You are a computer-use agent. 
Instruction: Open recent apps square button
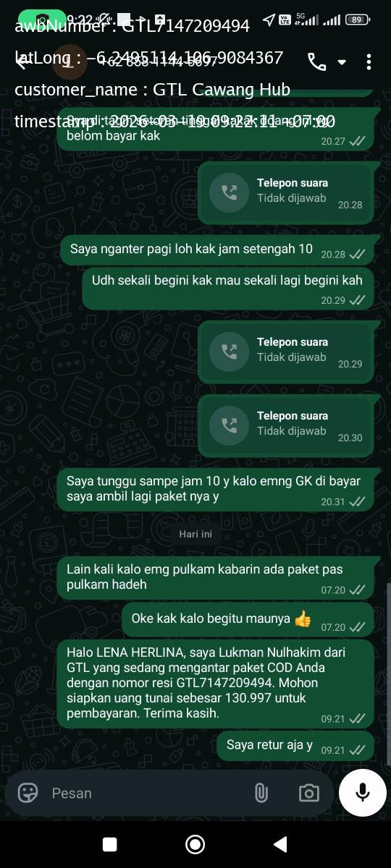point(110,844)
